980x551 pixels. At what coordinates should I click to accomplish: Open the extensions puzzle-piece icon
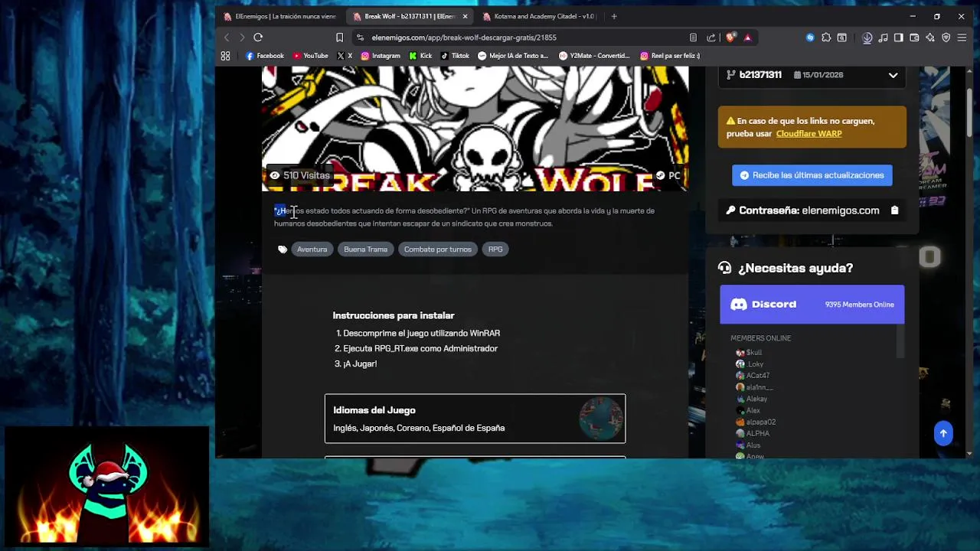[826, 37]
